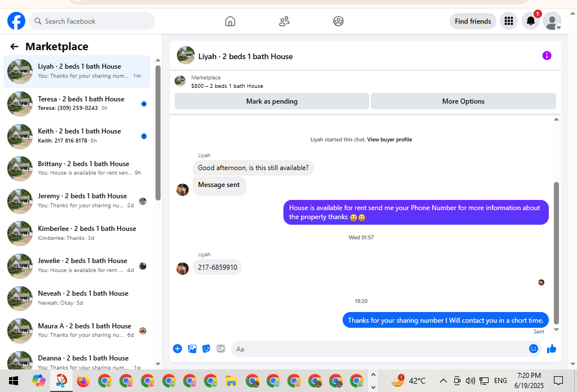This screenshot has width=577, height=392.
Task: Open Firefox from the taskbar
Action: click(x=83, y=381)
